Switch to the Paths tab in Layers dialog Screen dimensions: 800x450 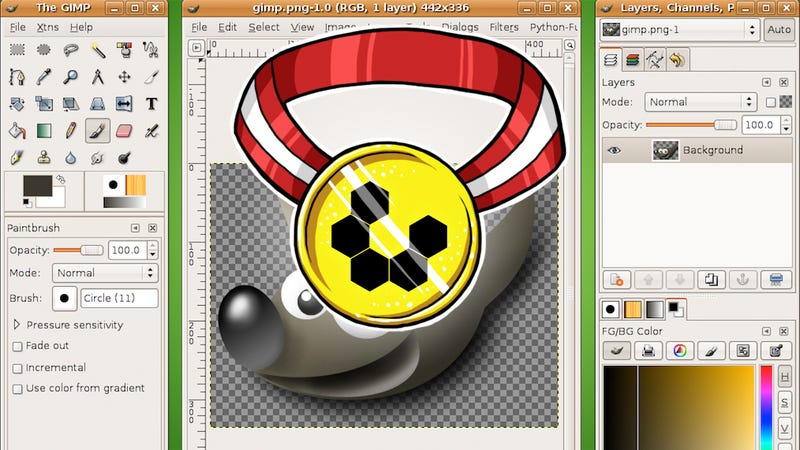tap(655, 60)
